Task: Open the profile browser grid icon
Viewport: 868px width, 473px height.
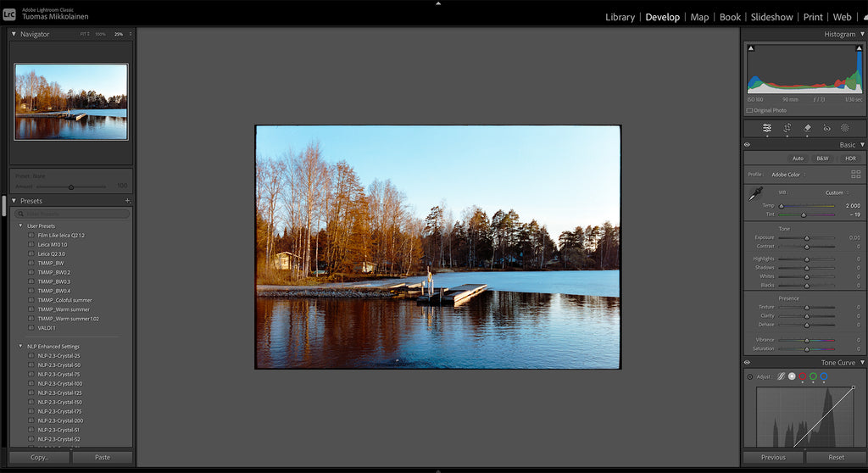Action: (855, 174)
